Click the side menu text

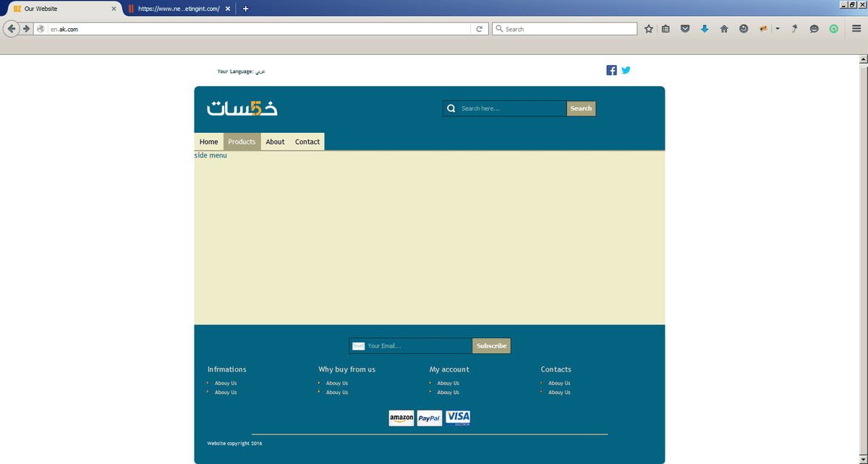click(210, 155)
